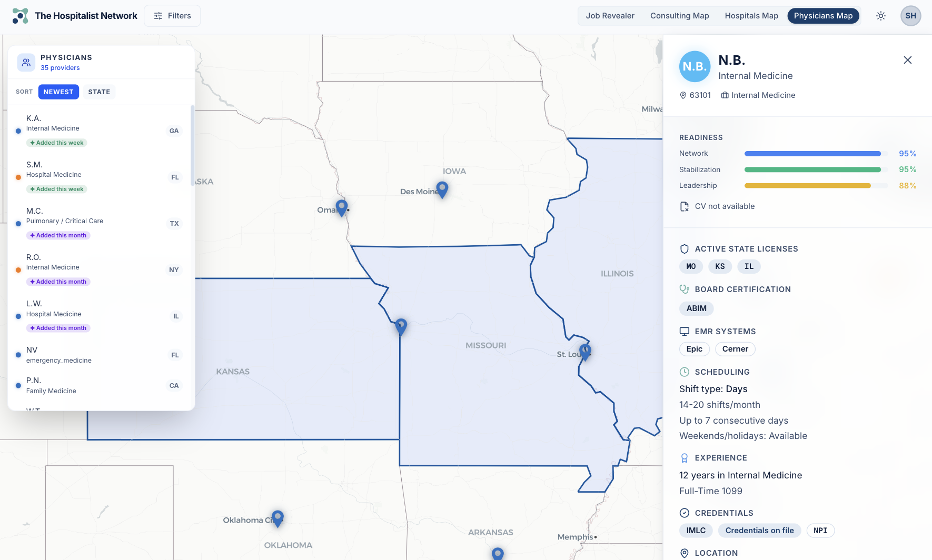Click the IMLC credential chip

pyautogui.click(x=696, y=531)
